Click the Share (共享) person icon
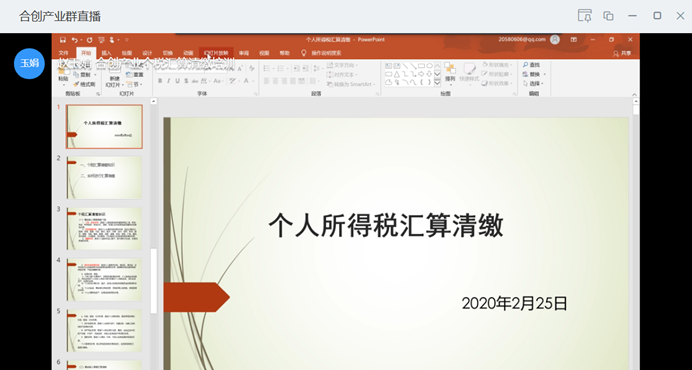 616,53
